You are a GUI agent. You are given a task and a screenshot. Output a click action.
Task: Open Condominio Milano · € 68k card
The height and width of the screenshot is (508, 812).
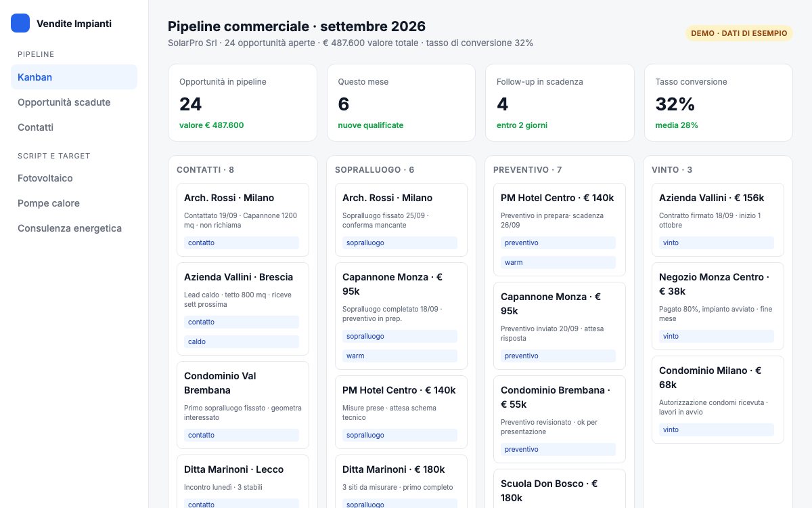click(718, 400)
